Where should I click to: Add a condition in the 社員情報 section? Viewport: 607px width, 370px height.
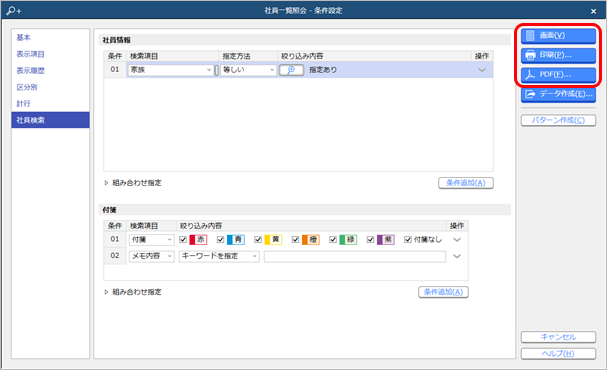[466, 183]
